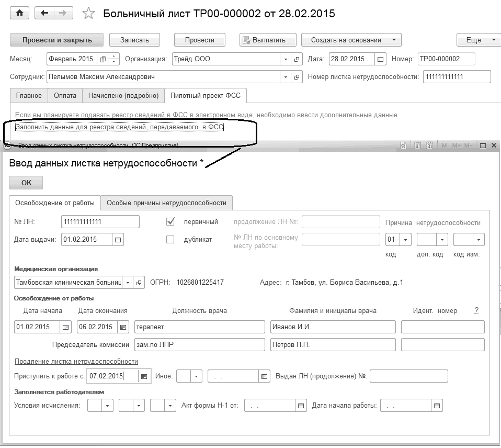This screenshot has width=501, height=448.
Task: Click Провести и закрыть button
Action: [57, 40]
